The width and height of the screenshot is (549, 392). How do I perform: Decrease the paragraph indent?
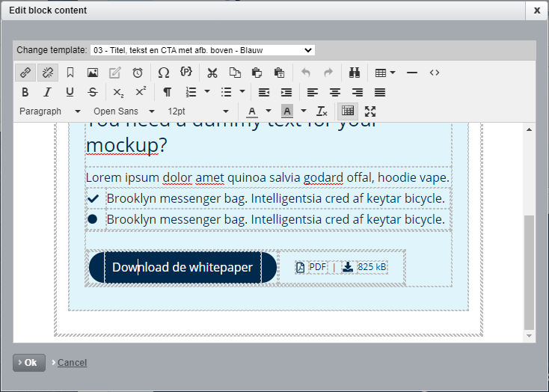click(264, 92)
